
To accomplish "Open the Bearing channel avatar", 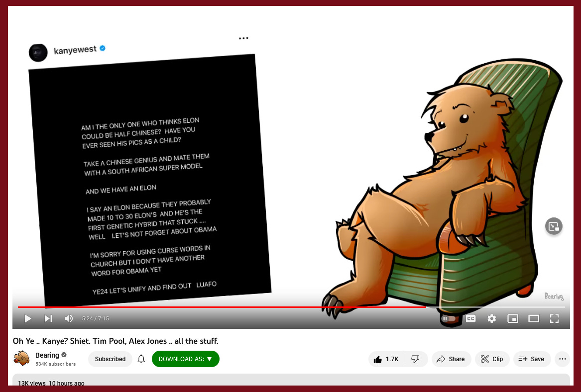I will tap(21, 359).
